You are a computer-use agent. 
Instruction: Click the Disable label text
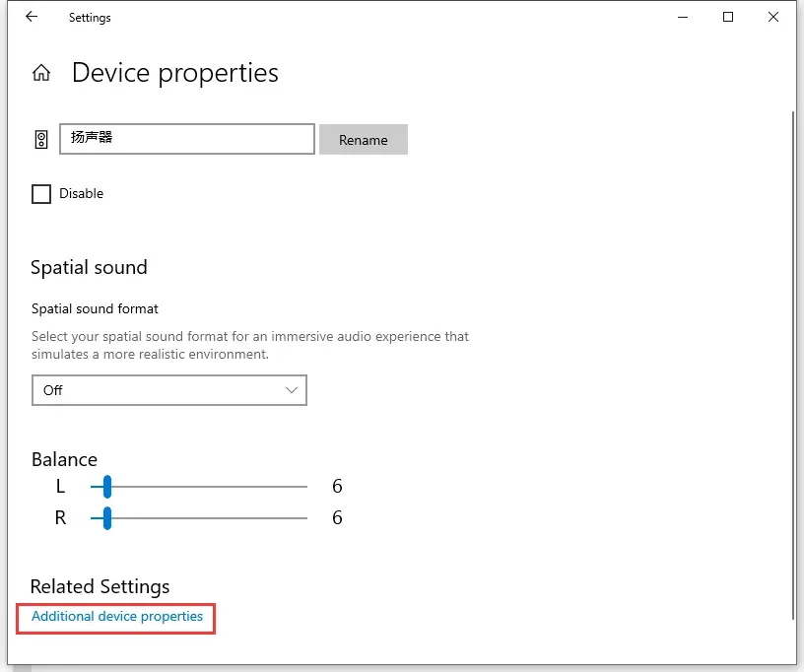click(x=82, y=193)
